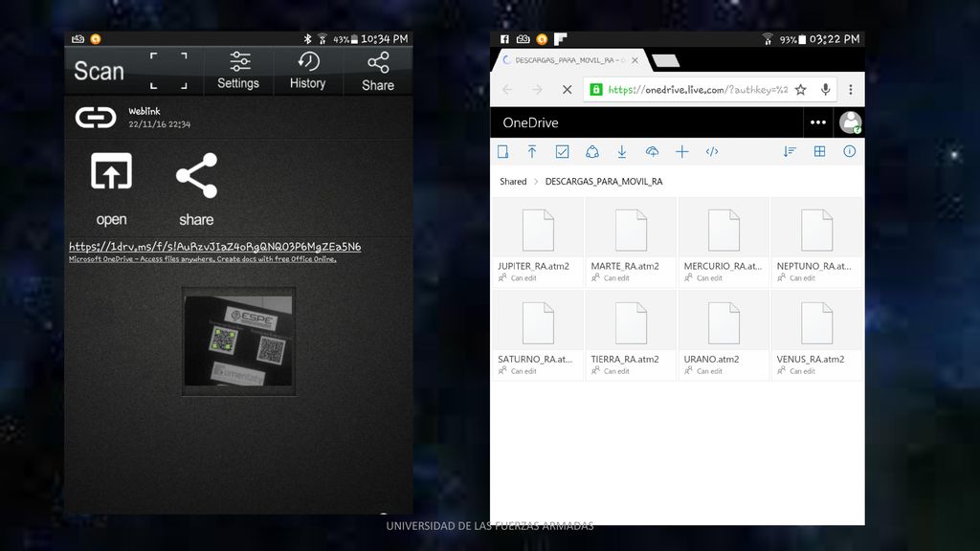This screenshot has width=980, height=551.
Task: Open the info details pane icon
Action: pyautogui.click(x=850, y=151)
